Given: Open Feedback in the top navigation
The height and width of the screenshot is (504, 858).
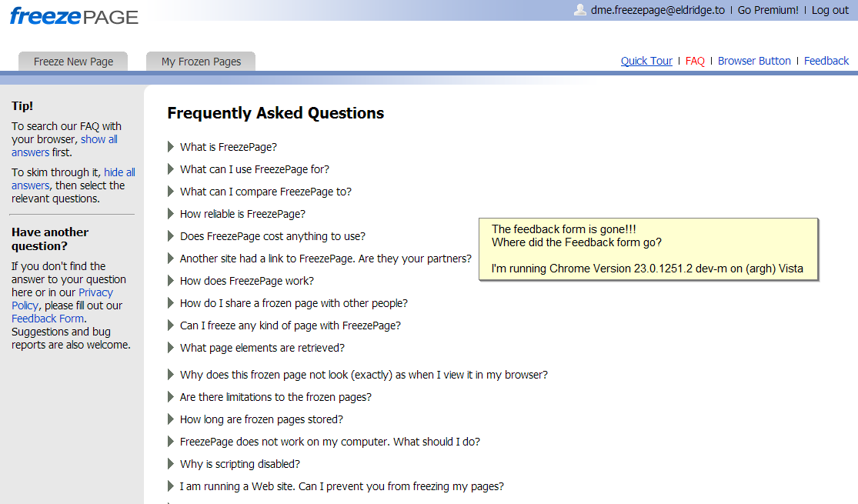Looking at the screenshot, I should click(x=826, y=61).
